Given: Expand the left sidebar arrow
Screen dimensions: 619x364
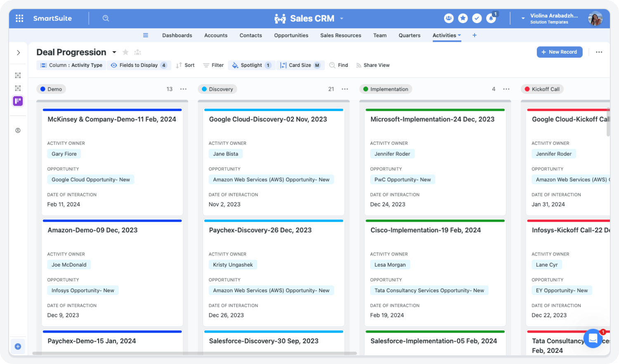Looking at the screenshot, I should point(18,52).
